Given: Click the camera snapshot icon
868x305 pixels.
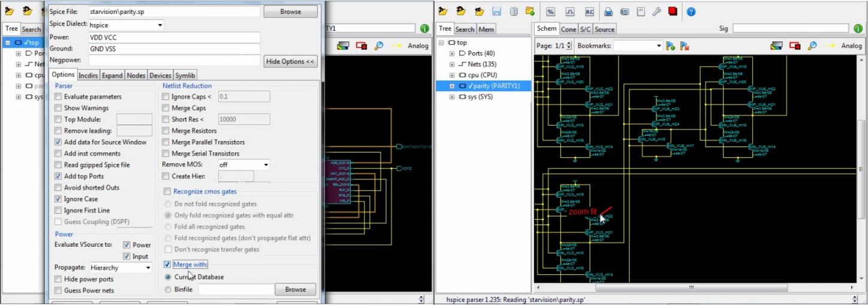Looking at the screenshot, I should pos(624,11).
